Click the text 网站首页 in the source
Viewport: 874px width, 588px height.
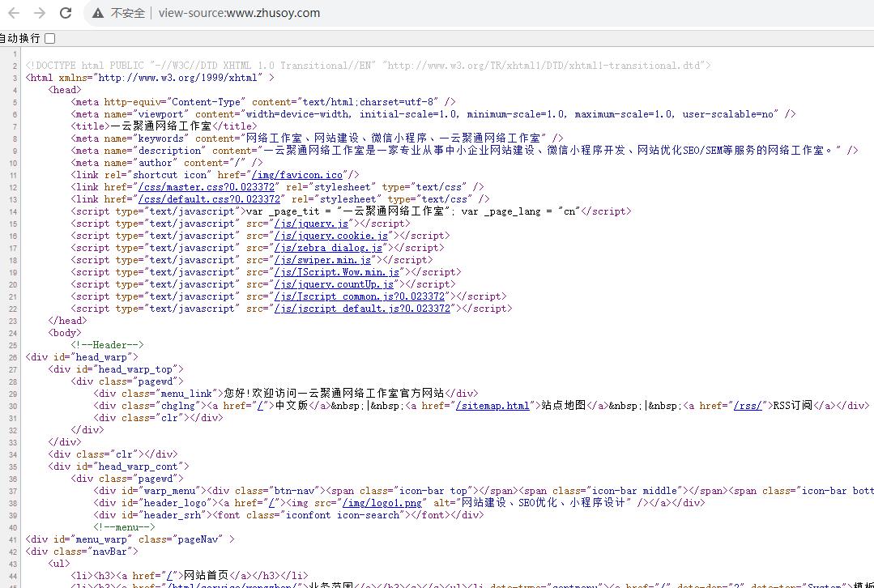pos(207,575)
